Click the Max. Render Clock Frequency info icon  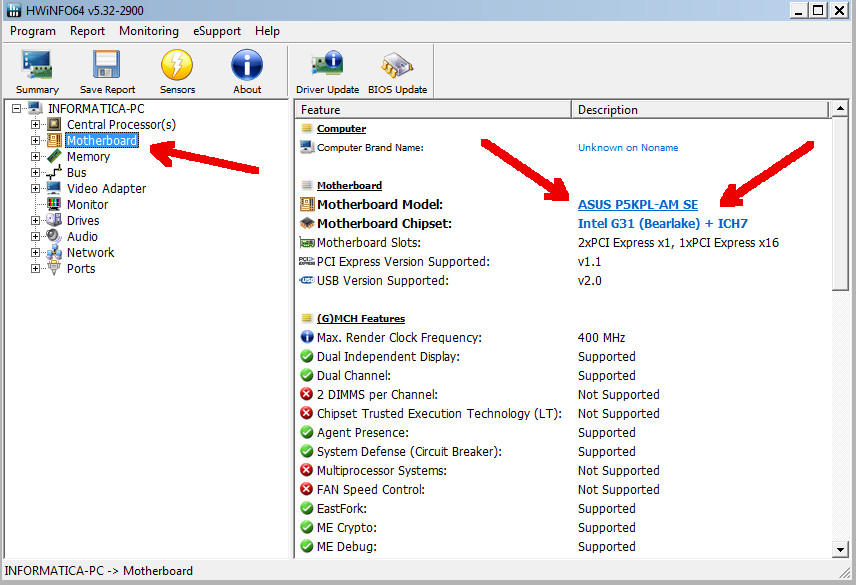307,337
